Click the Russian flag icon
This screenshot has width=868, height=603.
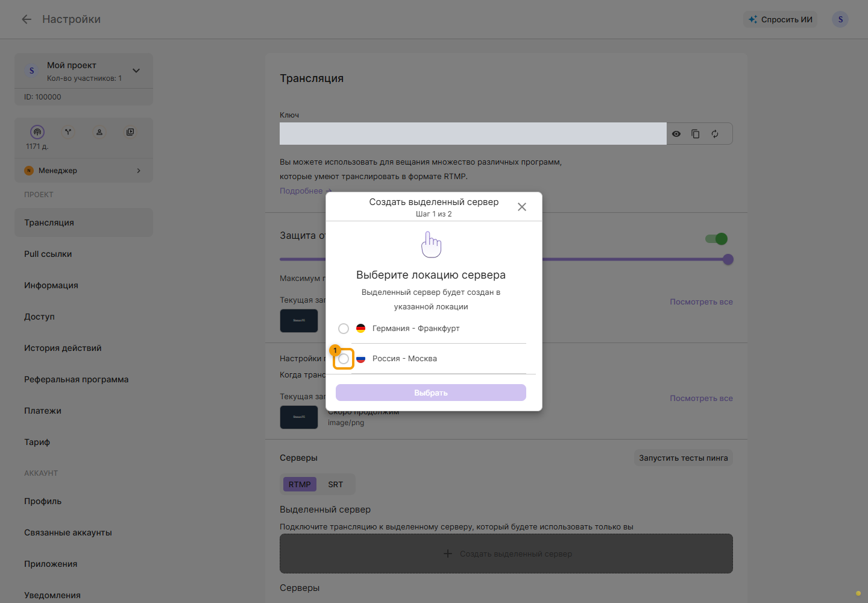361,359
